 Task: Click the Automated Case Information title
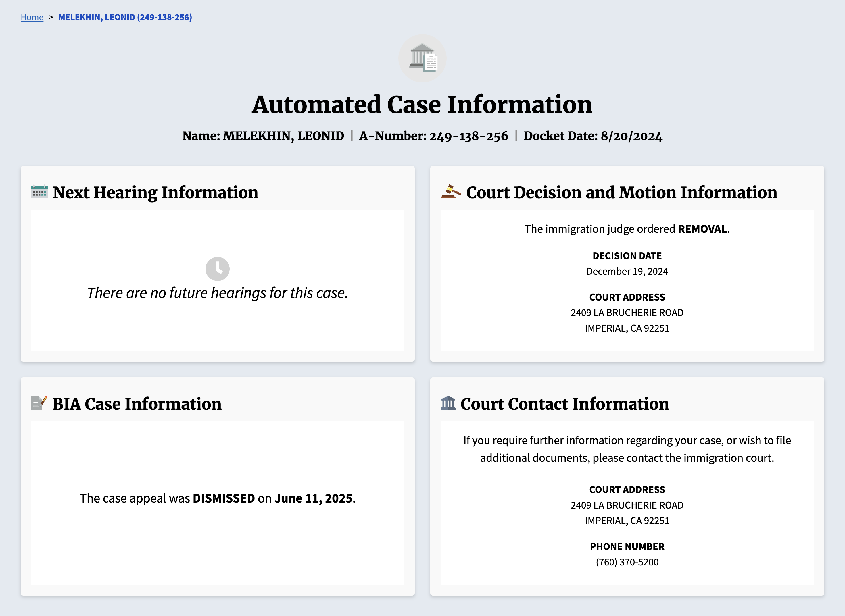(422, 104)
